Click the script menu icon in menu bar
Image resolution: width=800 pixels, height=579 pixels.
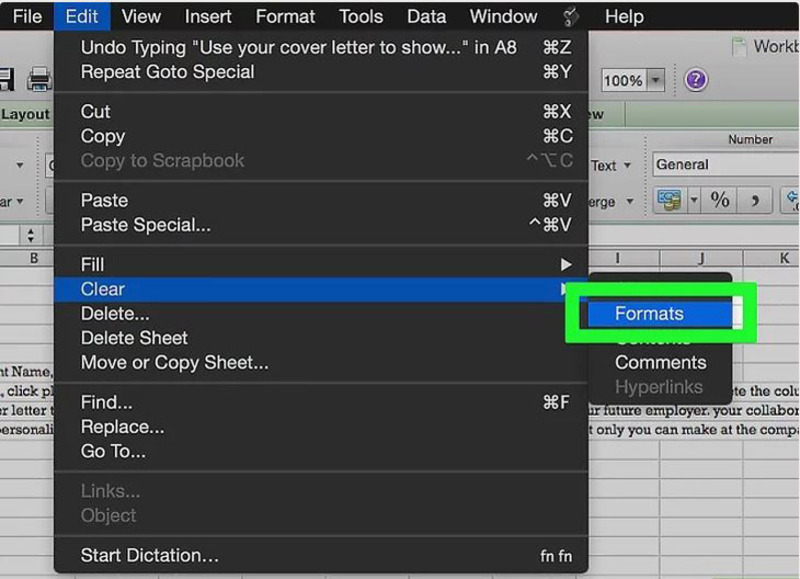pos(571,16)
